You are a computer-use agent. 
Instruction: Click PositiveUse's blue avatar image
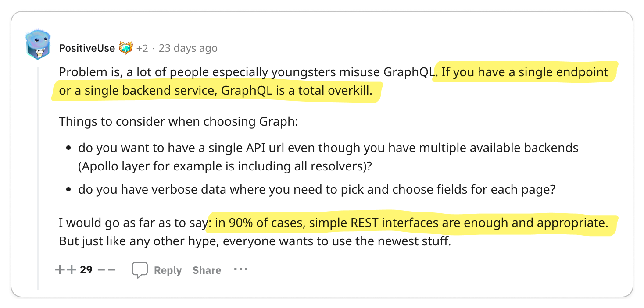(38, 45)
